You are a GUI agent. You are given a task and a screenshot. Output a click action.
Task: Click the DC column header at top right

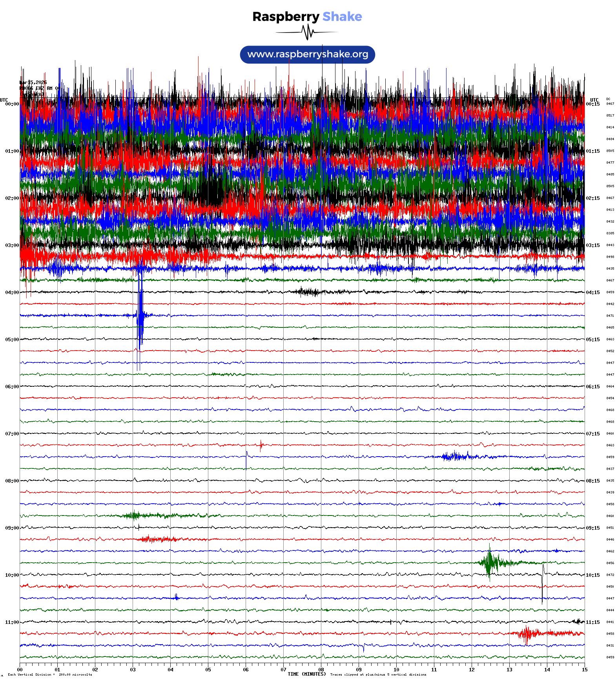pyautogui.click(x=608, y=99)
